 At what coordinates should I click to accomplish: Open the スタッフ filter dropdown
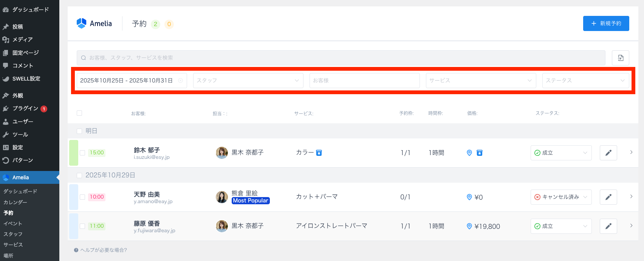[248, 81]
